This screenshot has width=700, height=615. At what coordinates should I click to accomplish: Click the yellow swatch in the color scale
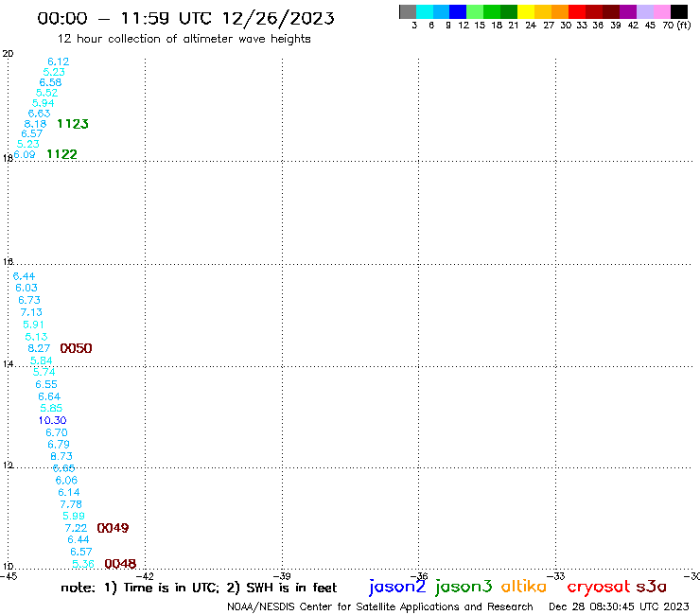[526, 11]
